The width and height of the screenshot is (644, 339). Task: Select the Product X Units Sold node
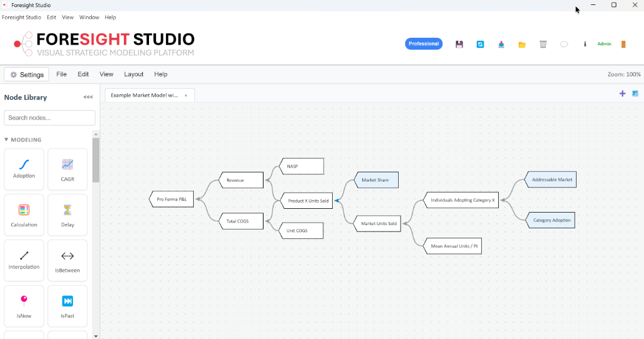[x=306, y=201]
